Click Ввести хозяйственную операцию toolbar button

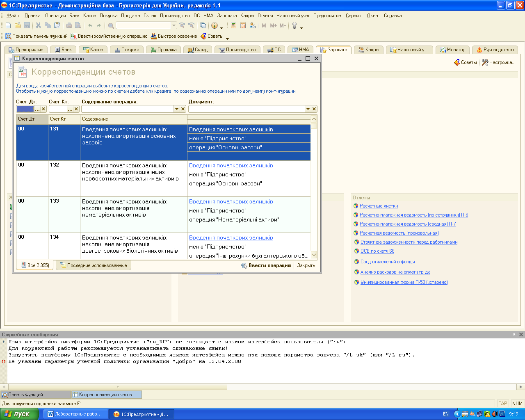click(x=109, y=36)
